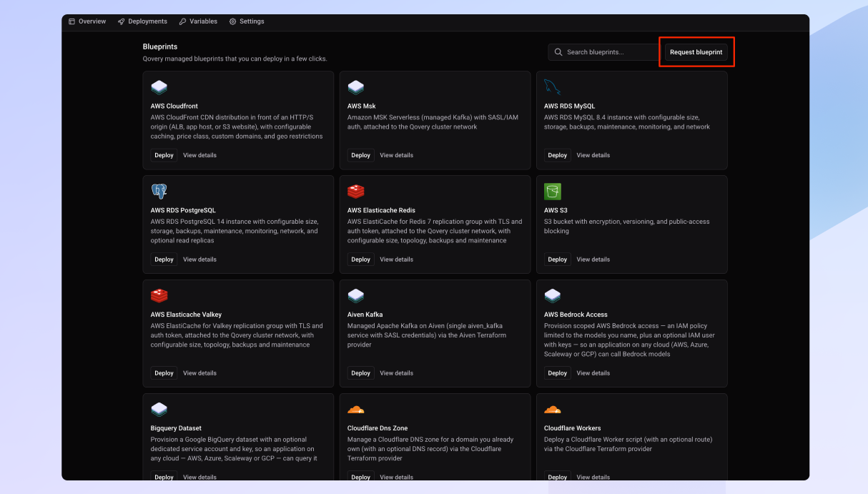
Task: View details of AWS Msk
Action: pos(396,155)
